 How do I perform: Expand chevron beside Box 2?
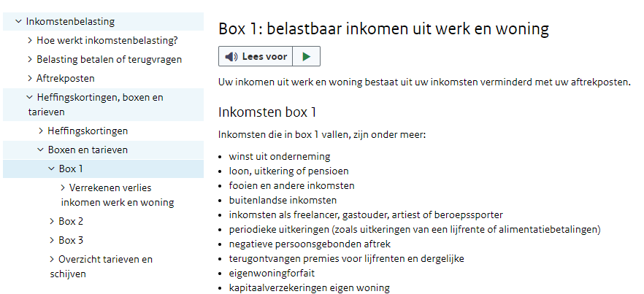pos(52,221)
